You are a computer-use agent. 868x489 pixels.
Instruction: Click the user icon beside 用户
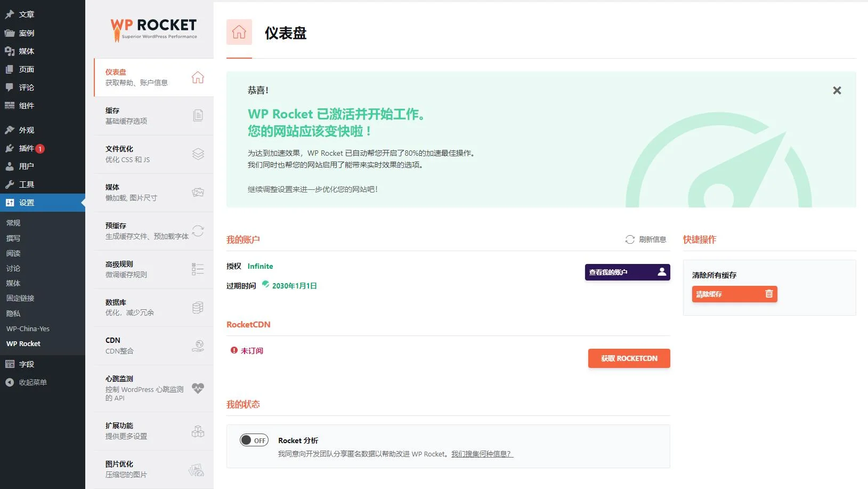[10, 166]
